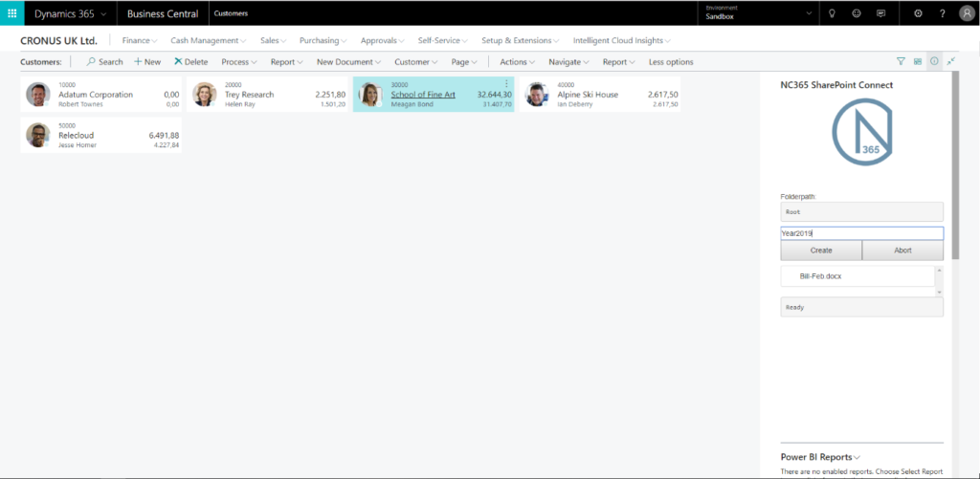This screenshot has width=980, height=479.
Task: Click Helen Ray's photo on Trey Research
Action: [205, 95]
